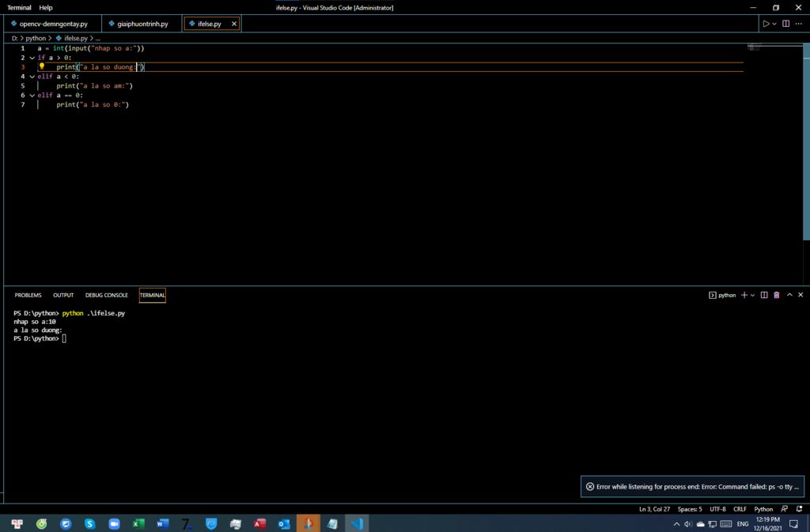Close the terminal panel

[x=801, y=295]
